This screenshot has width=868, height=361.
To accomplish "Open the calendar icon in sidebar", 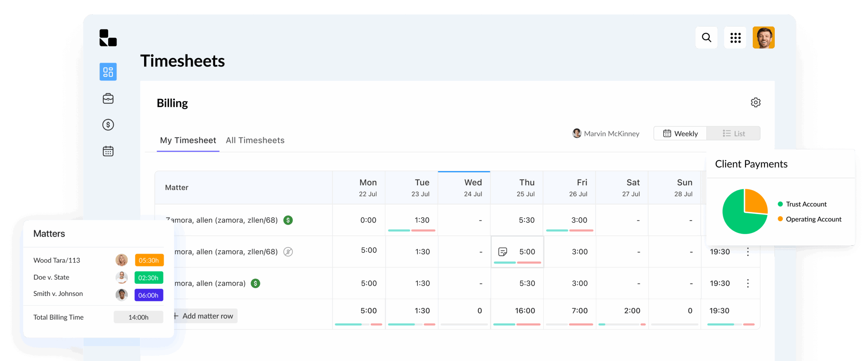I will pos(108,151).
